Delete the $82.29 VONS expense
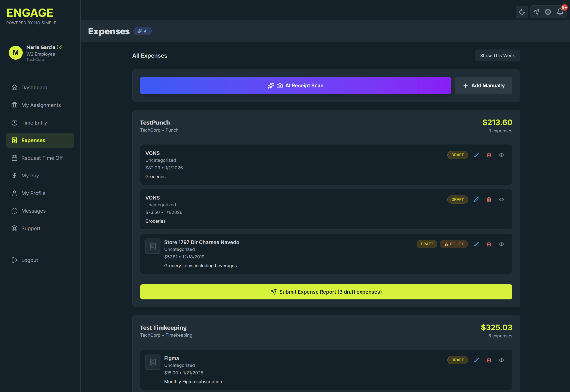570x392 pixels. pyautogui.click(x=489, y=155)
